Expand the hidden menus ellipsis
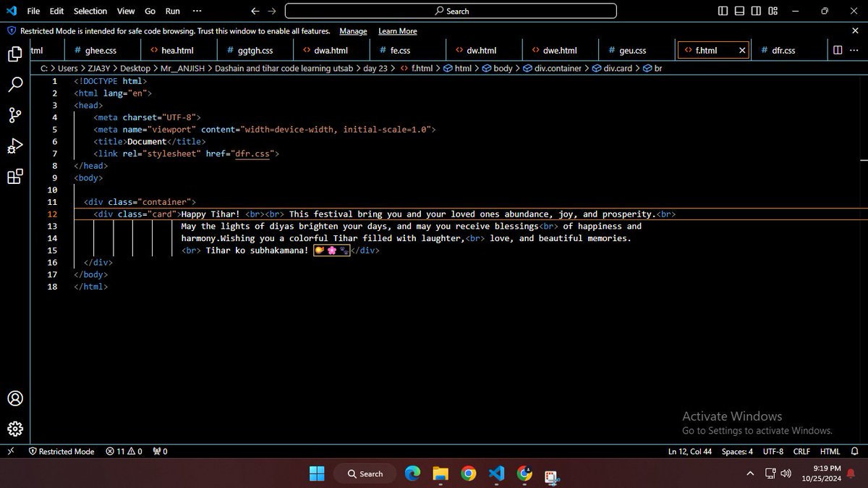The width and height of the screenshot is (868, 488). (x=198, y=11)
